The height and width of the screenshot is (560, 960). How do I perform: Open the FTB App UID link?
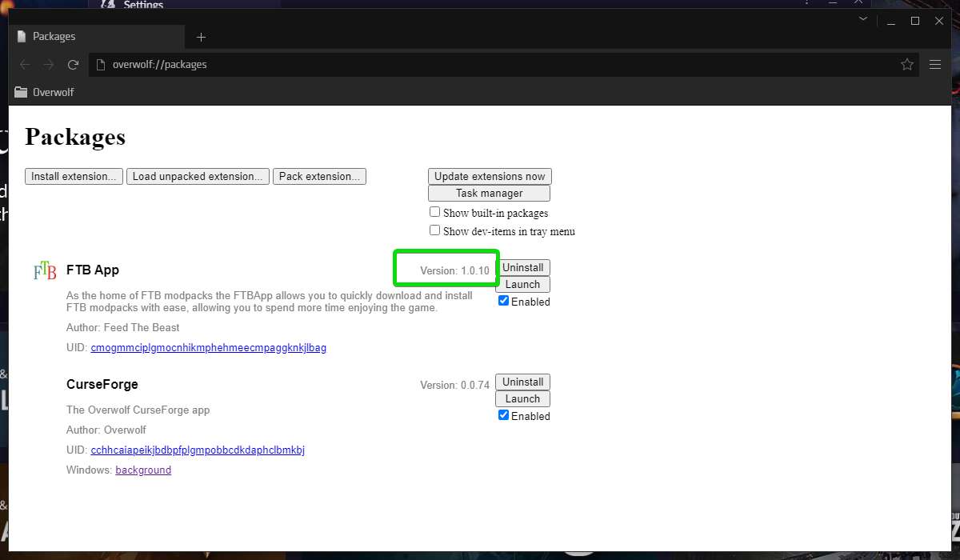208,347
